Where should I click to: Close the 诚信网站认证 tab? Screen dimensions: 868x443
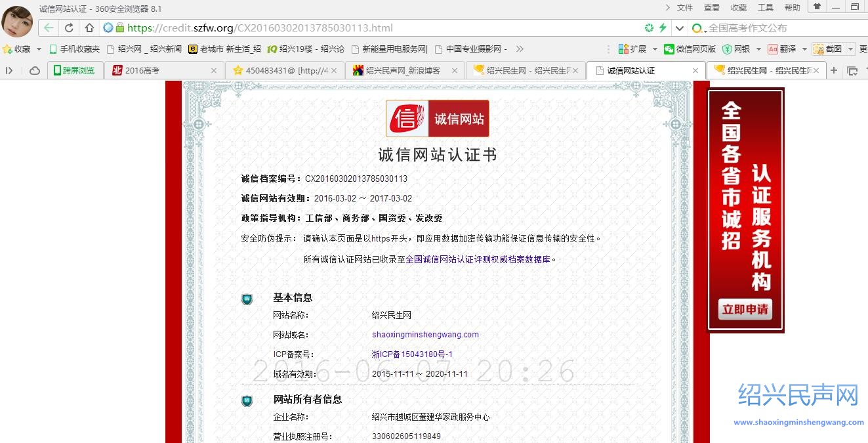pos(695,71)
